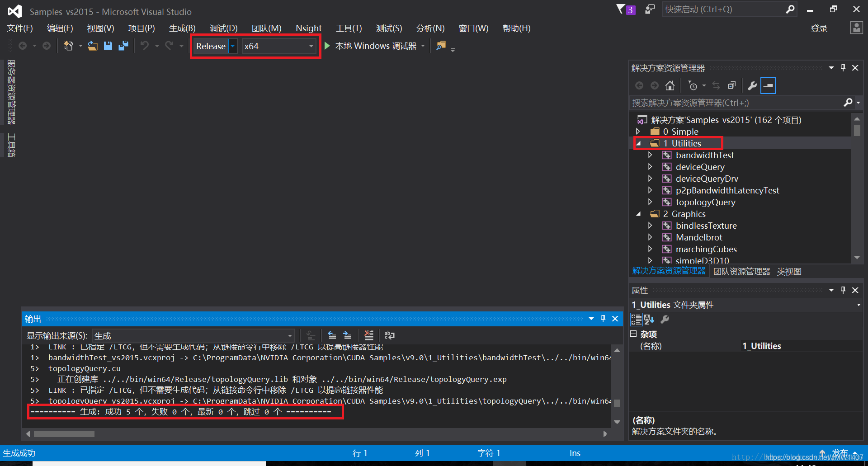Click the Clear All output icon
Viewport: 868px width, 466px height.
point(369,335)
